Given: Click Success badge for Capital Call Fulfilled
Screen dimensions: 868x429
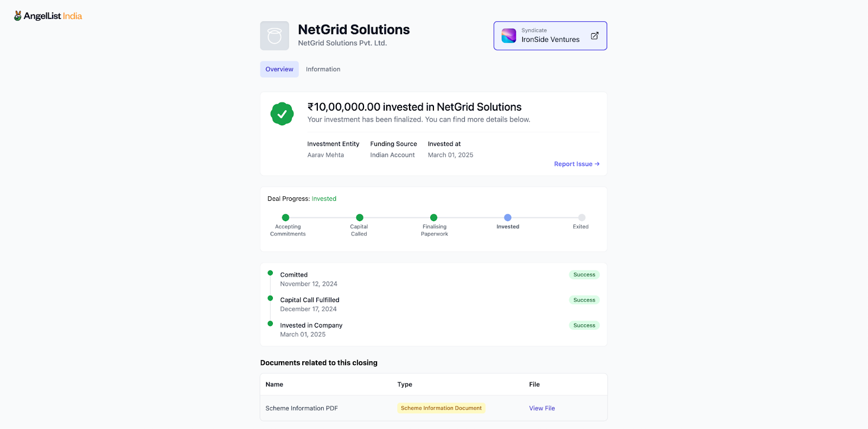Looking at the screenshot, I should tap(584, 300).
